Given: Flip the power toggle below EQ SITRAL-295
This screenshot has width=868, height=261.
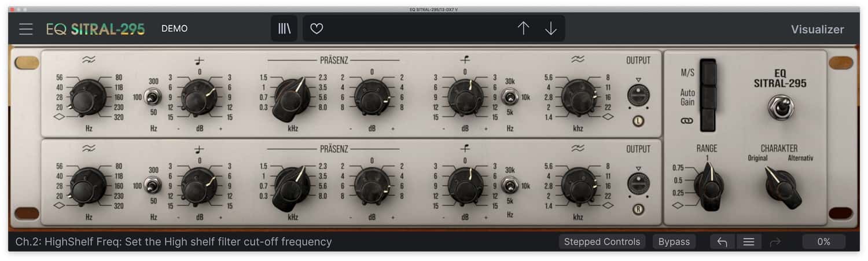Looking at the screenshot, I should (781, 108).
